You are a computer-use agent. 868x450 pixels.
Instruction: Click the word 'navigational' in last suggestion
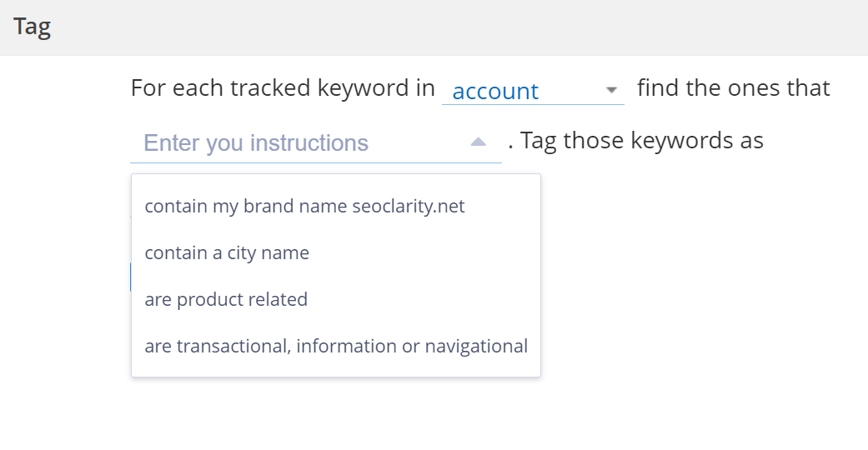(476, 346)
